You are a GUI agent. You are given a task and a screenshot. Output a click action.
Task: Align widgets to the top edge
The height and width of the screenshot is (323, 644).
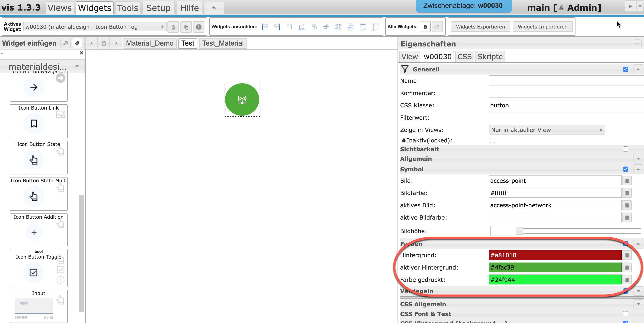[x=289, y=27]
